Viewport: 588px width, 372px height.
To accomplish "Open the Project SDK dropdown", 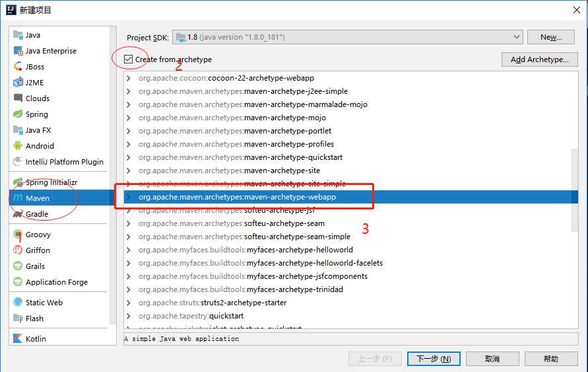I will click(348, 37).
